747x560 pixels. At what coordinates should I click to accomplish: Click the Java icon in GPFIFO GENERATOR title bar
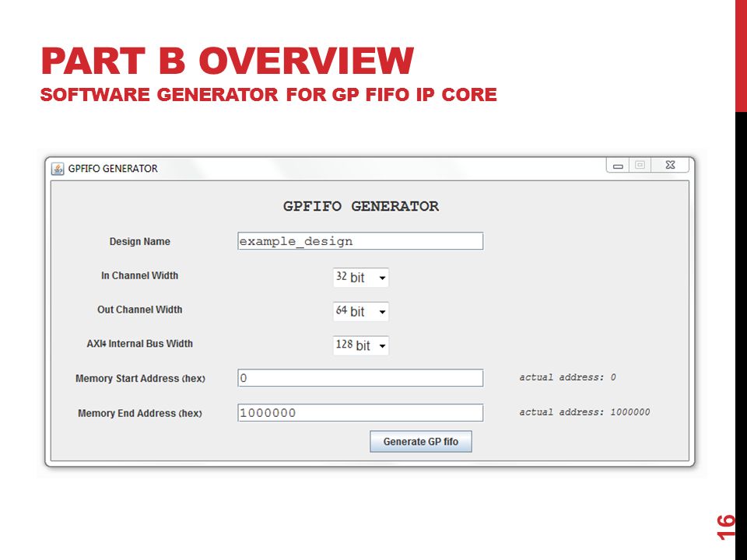[x=58, y=169]
